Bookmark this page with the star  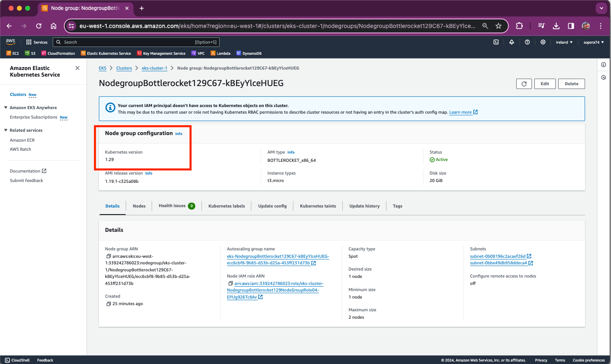pyautogui.click(x=499, y=26)
